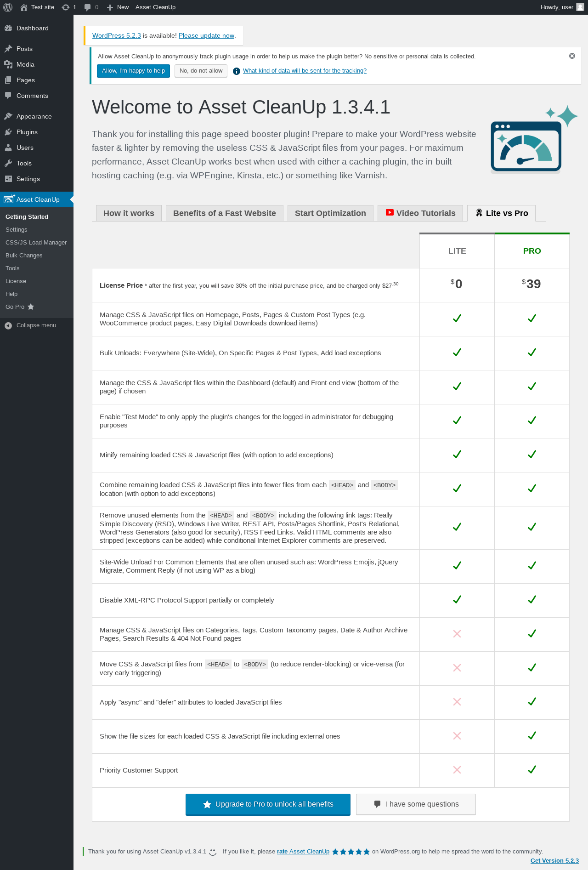Click Upgrade to Pro to unlock all benefits
The height and width of the screenshot is (870, 588).
pyautogui.click(x=268, y=804)
